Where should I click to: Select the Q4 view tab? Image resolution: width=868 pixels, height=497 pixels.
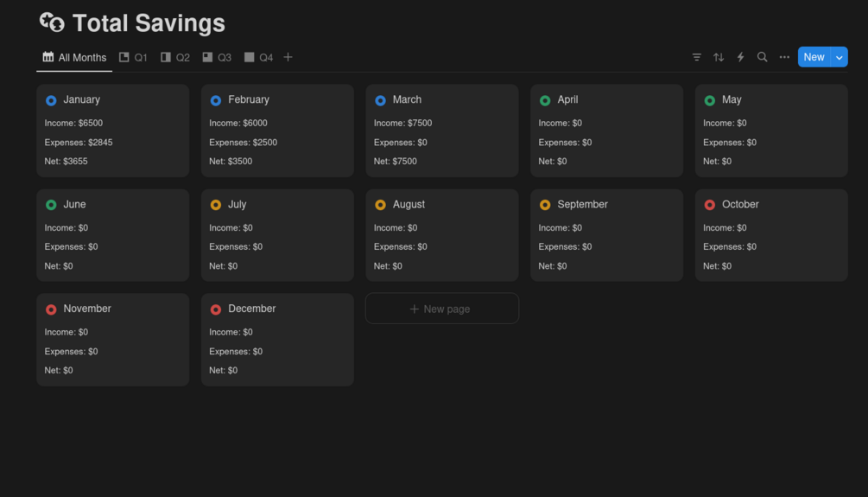click(258, 57)
